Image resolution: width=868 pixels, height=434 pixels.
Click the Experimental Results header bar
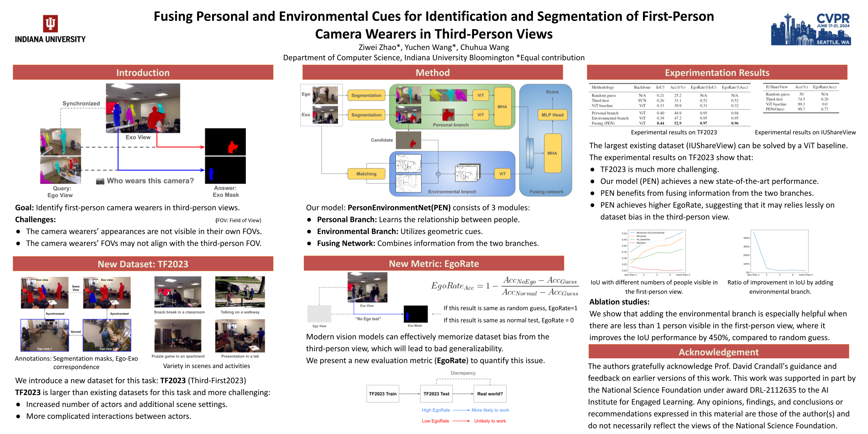click(x=717, y=73)
